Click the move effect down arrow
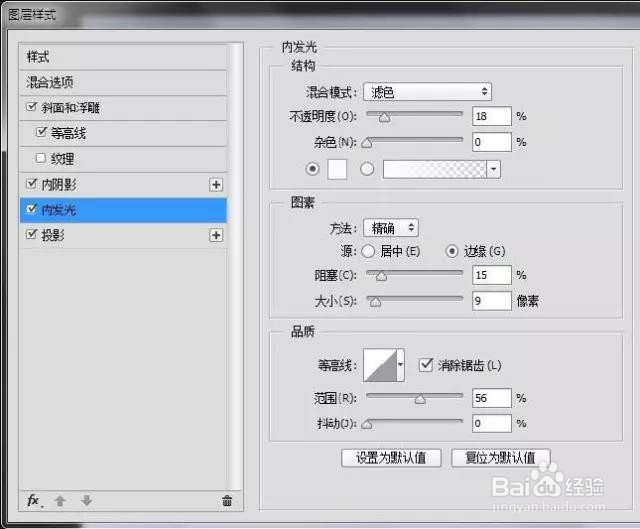Image resolution: width=640 pixels, height=529 pixels. pos(87,500)
